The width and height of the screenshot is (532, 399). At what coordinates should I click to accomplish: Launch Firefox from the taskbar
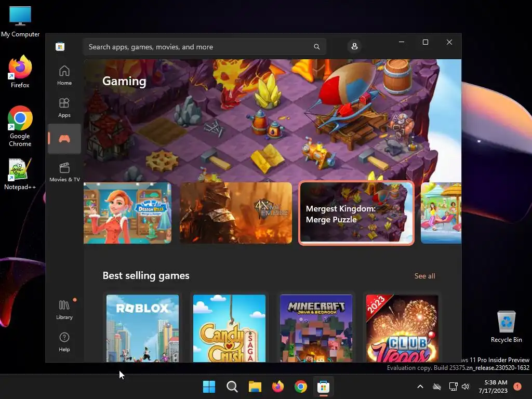[x=278, y=387]
